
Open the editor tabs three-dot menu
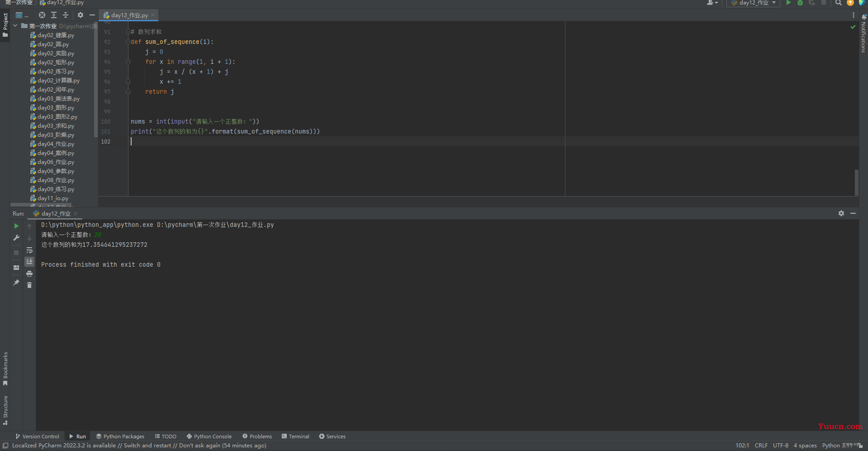(854, 15)
